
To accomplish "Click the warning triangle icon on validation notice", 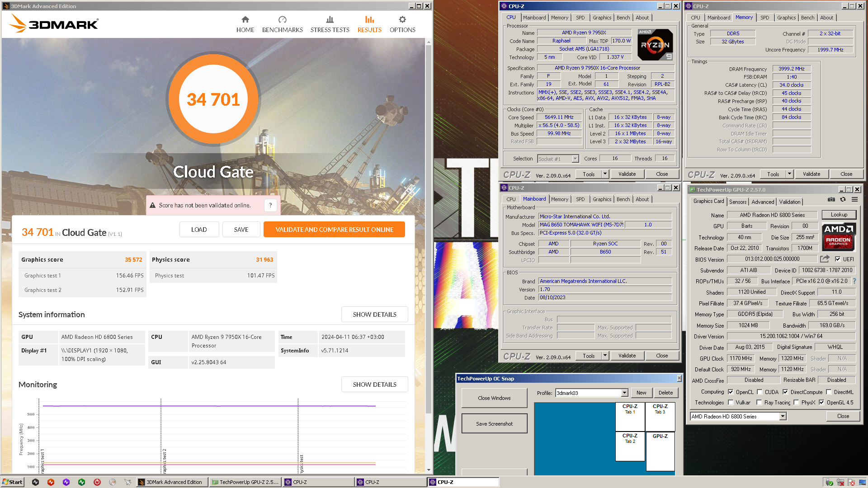I will (x=153, y=205).
